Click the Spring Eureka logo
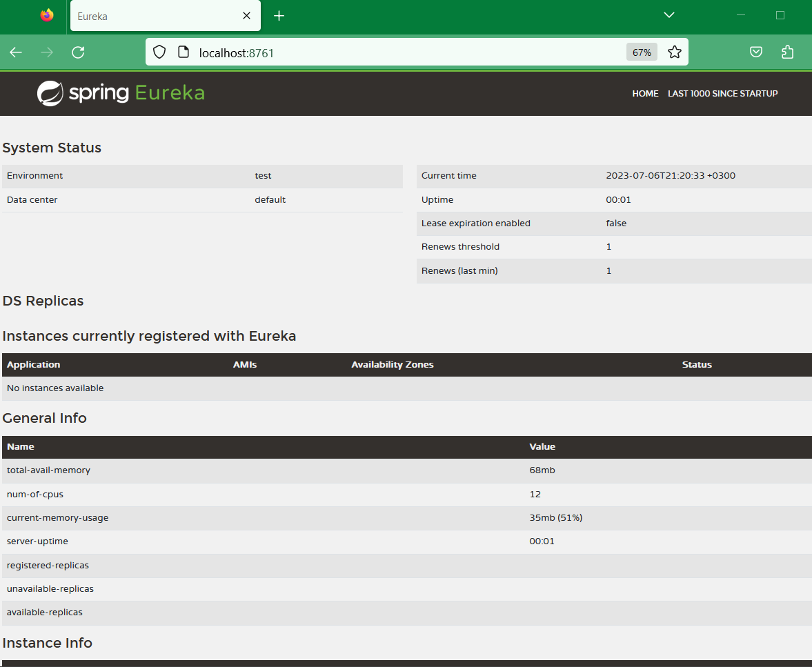Image resolution: width=812 pixels, height=667 pixels. 121,93
